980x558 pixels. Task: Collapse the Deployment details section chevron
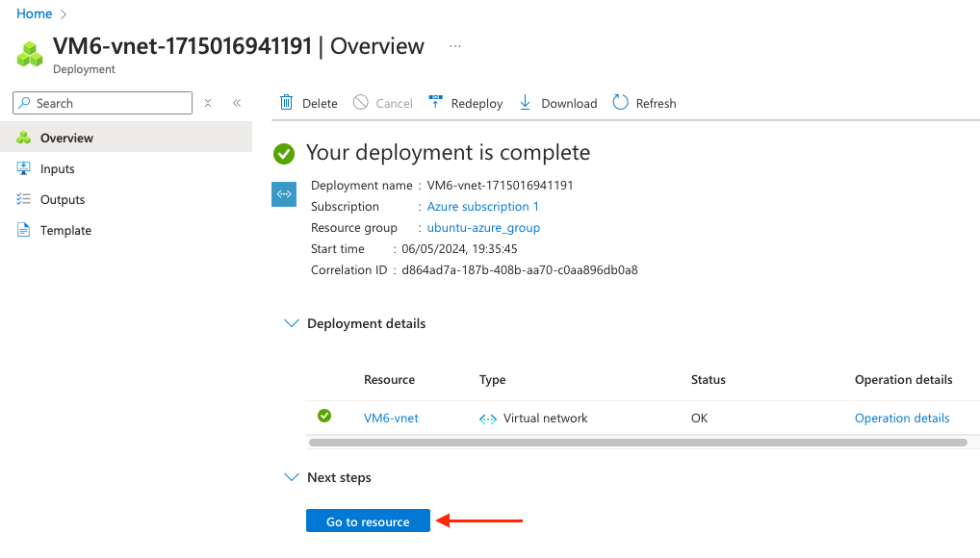[x=292, y=323]
